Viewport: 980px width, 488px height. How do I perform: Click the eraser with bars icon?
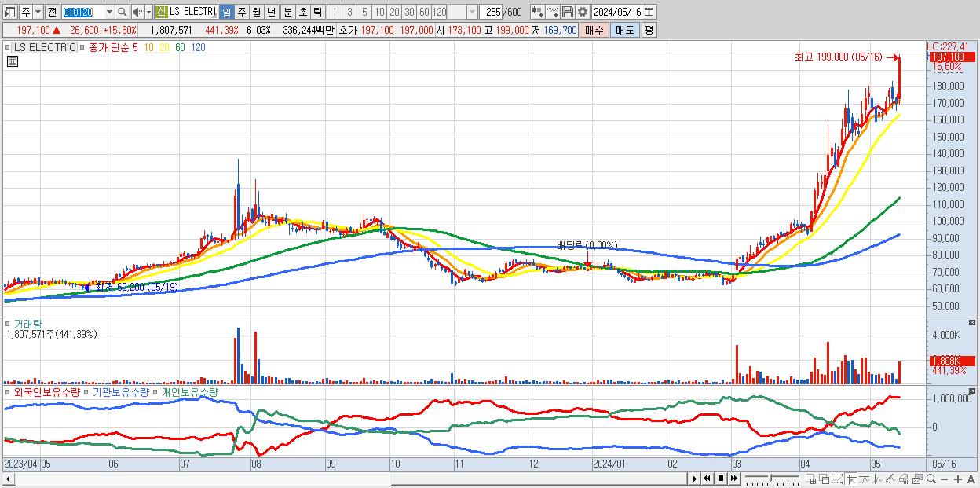coord(904,479)
